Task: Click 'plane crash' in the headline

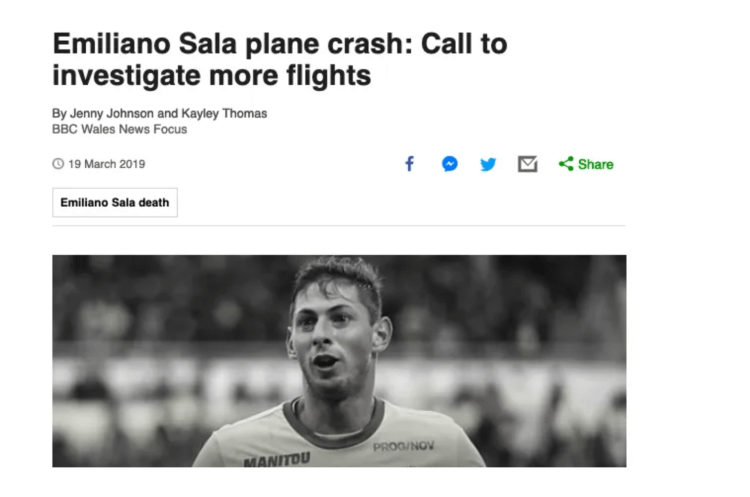Action: (x=302, y=44)
